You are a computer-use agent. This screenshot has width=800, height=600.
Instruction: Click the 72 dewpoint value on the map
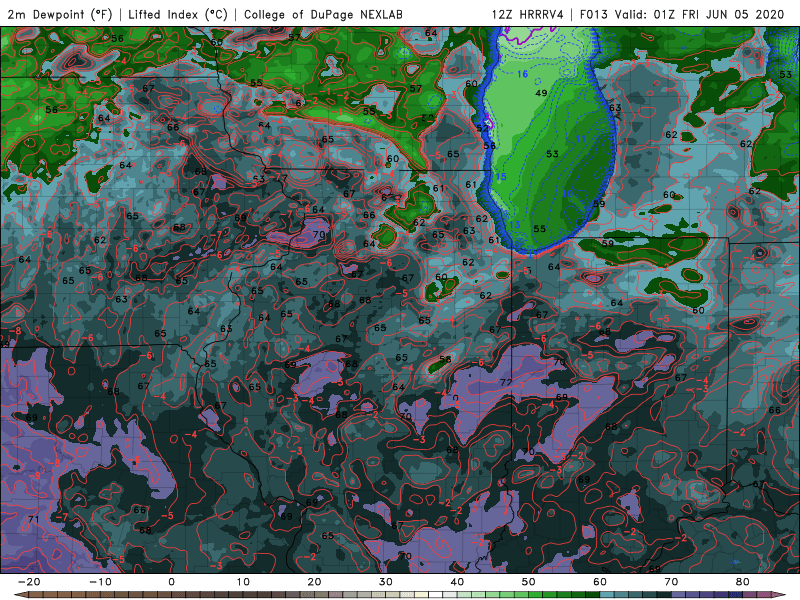pos(506,382)
